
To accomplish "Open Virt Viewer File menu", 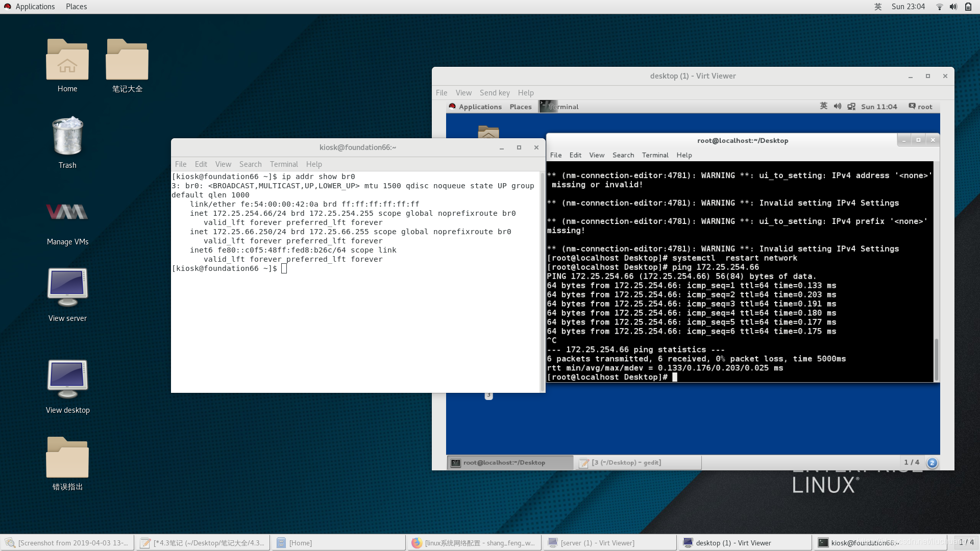I will pos(442,92).
